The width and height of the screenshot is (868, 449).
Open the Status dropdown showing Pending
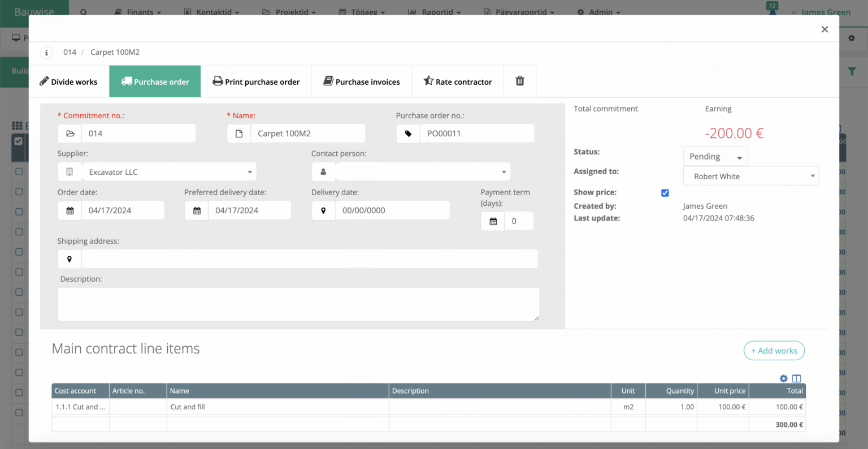tap(715, 157)
